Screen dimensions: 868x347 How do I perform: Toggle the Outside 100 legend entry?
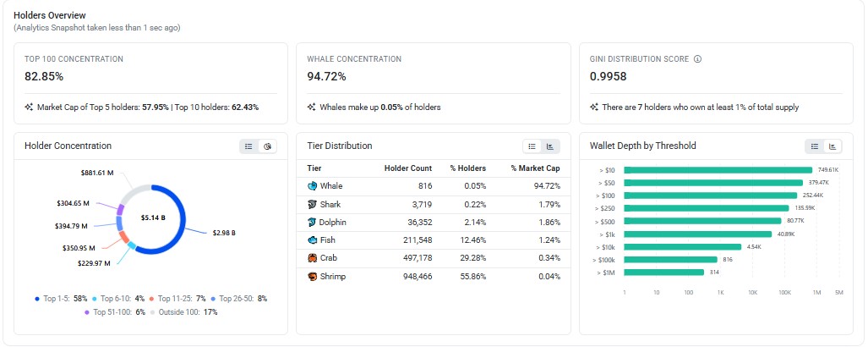[183, 312]
